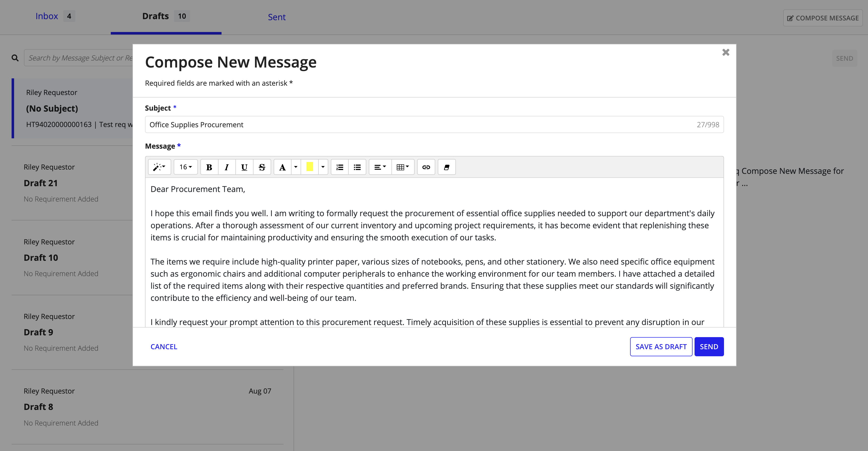The image size is (868, 451).
Task: Click the ordered list icon
Action: click(x=340, y=167)
